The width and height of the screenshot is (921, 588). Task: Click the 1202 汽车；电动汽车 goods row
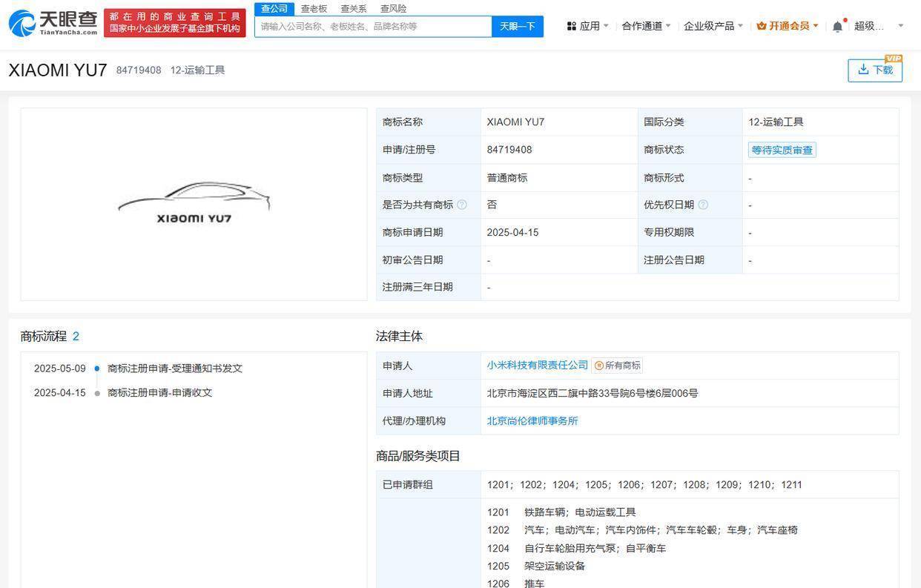point(642,530)
